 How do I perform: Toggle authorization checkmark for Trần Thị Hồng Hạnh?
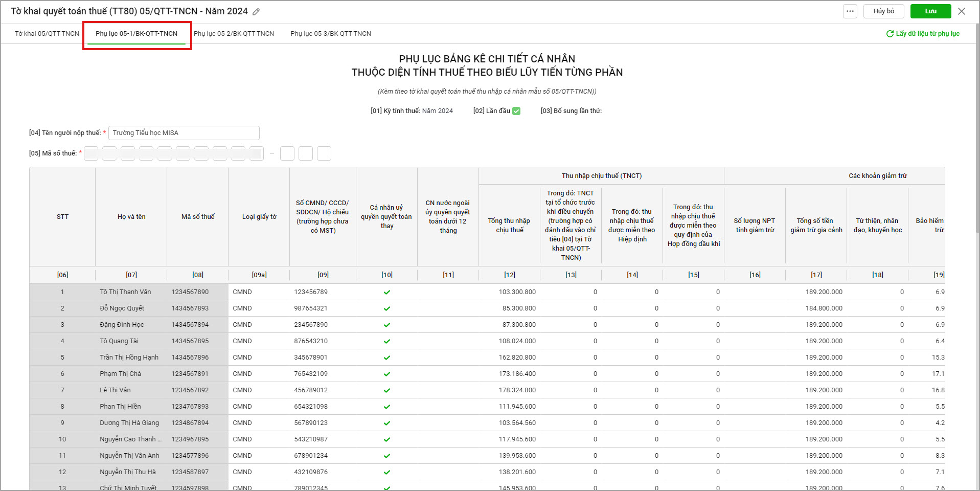pyautogui.click(x=387, y=358)
